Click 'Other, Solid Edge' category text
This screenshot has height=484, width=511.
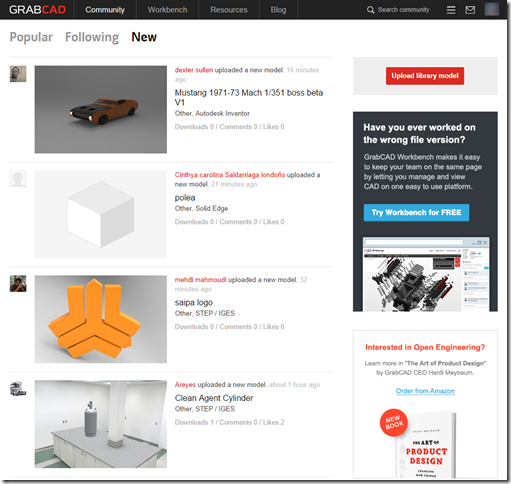[201, 208]
